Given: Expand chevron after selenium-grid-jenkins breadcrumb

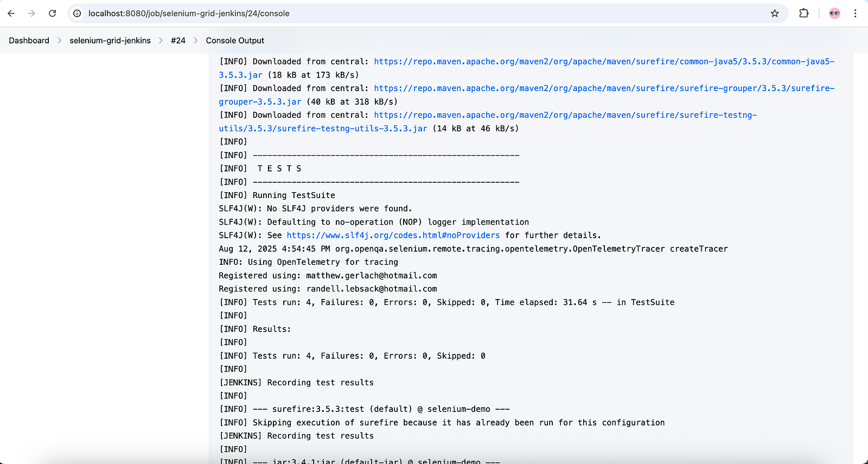Looking at the screenshot, I should point(161,41).
